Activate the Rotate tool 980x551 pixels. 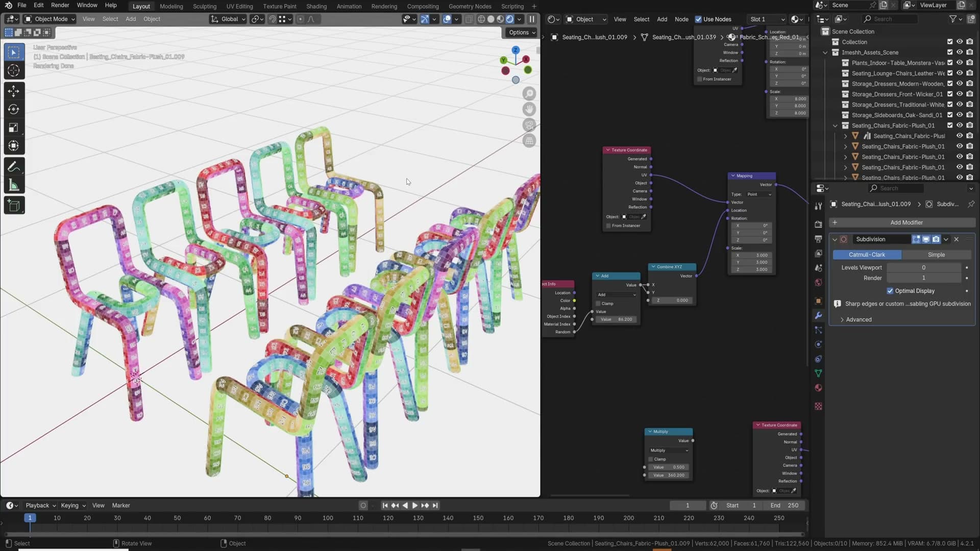(14, 109)
